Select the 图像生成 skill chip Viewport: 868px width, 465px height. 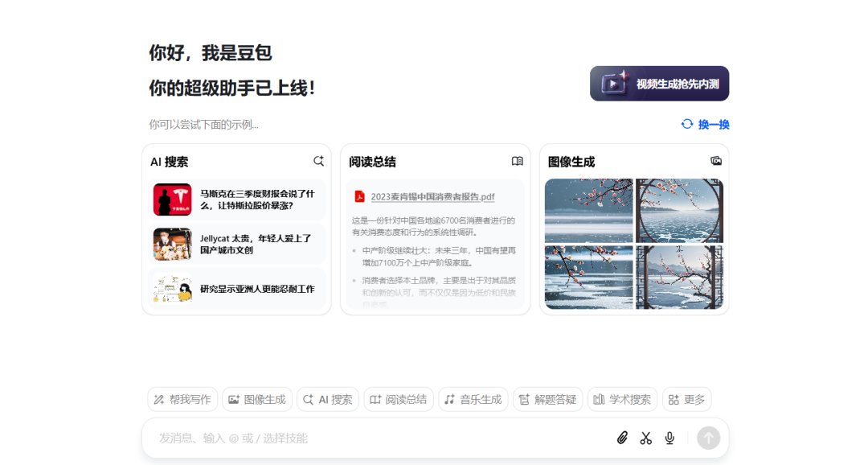pyautogui.click(x=257, y=400)
